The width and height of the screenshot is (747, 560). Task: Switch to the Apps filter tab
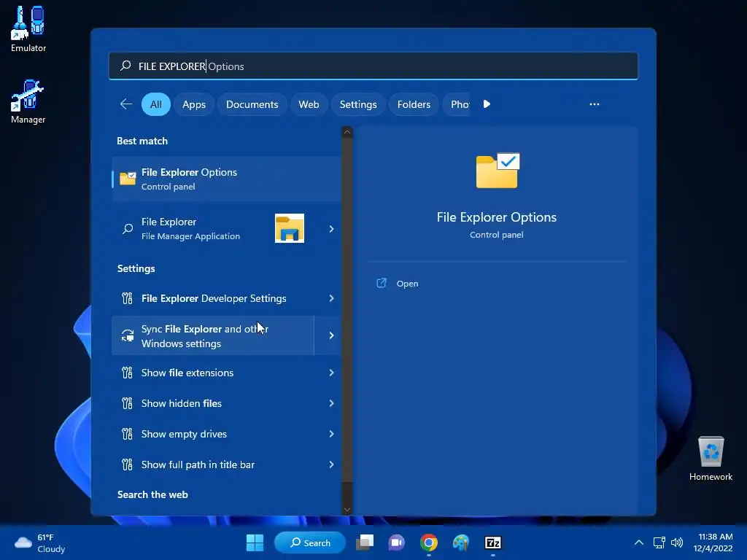click(194, 104)
